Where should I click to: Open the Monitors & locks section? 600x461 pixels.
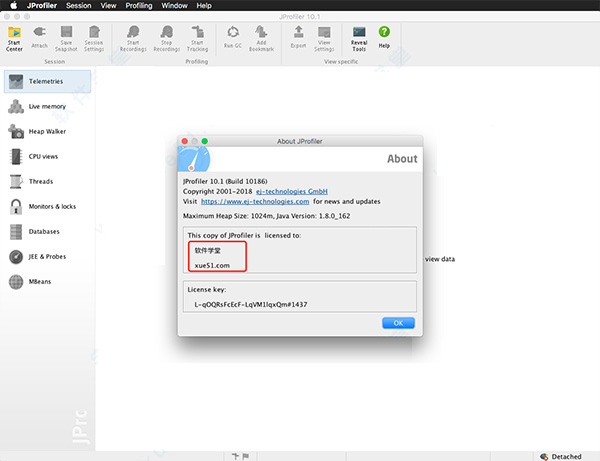47,207
